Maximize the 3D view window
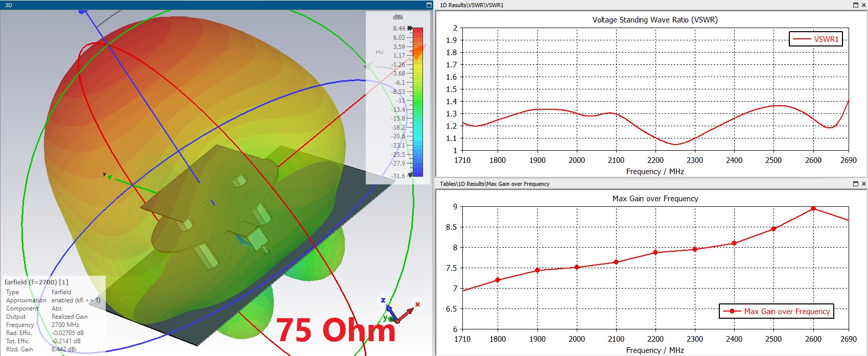868x356 pixels. [429, 5]
